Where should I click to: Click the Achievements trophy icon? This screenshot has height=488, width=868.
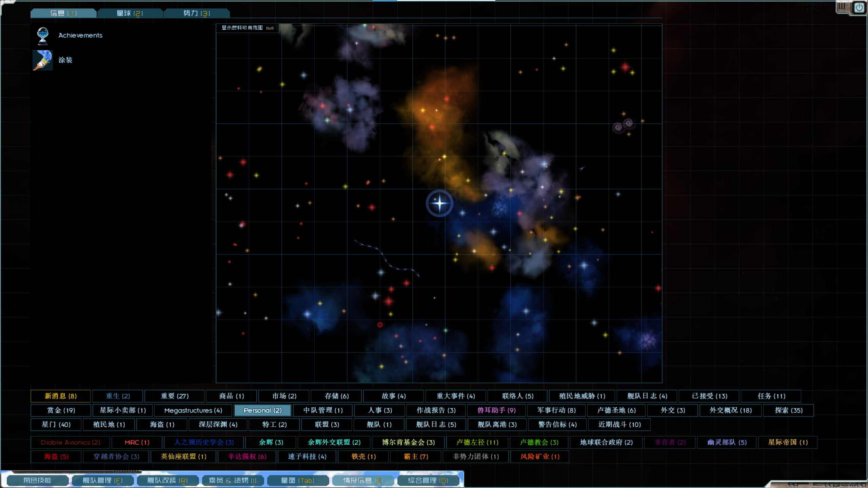(x=43, y=36)
